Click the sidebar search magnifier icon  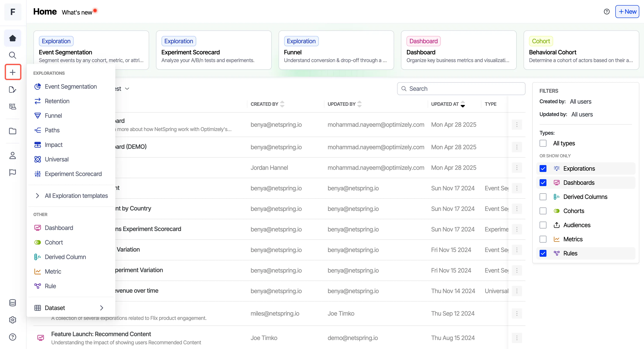coord(12,55)
